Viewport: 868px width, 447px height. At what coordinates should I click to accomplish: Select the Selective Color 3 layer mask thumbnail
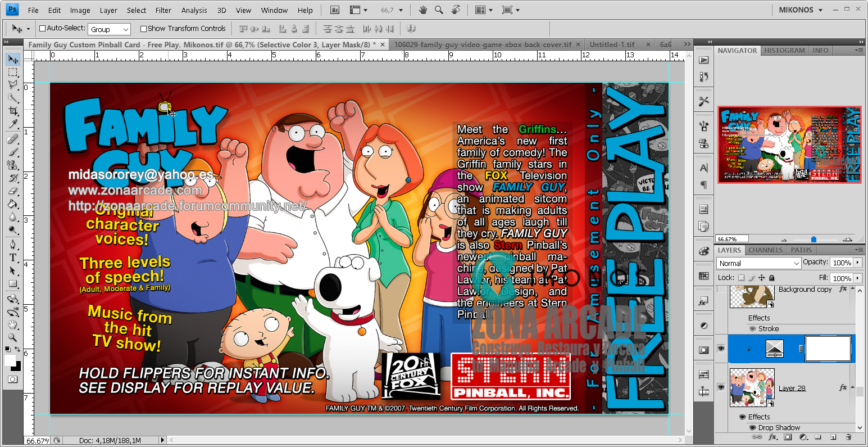tap(828, 349)
